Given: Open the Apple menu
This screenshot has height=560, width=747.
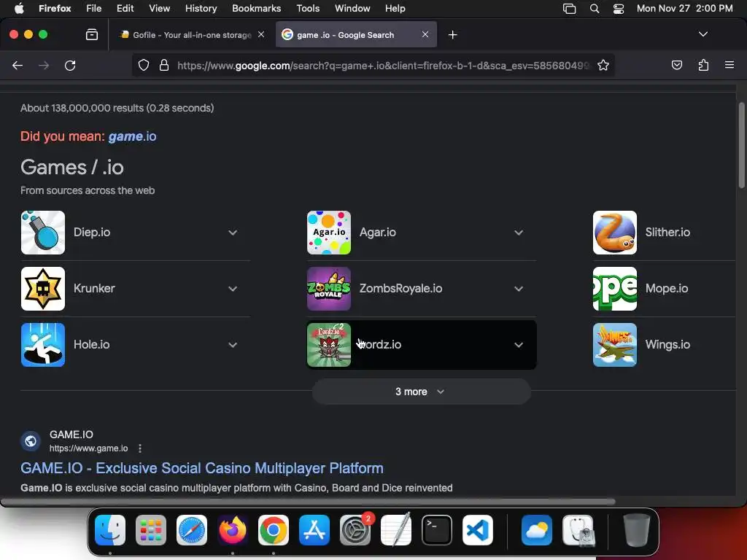Looking at the screenshot, I should tap(19, 9).
